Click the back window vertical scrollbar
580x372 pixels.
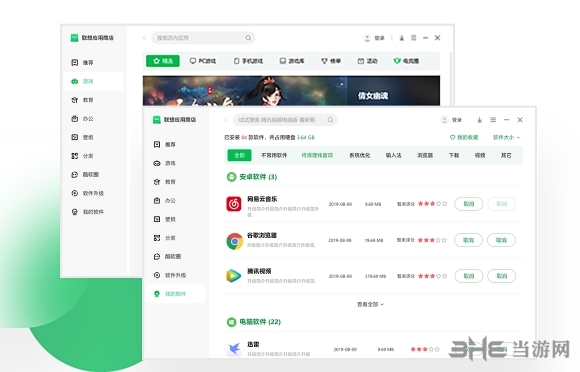click(x=450, y=78)
